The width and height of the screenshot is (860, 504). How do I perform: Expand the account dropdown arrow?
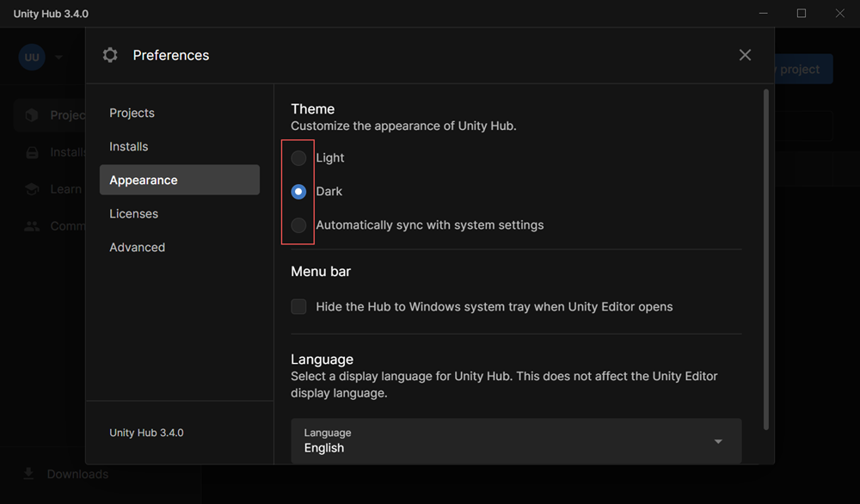58,57
